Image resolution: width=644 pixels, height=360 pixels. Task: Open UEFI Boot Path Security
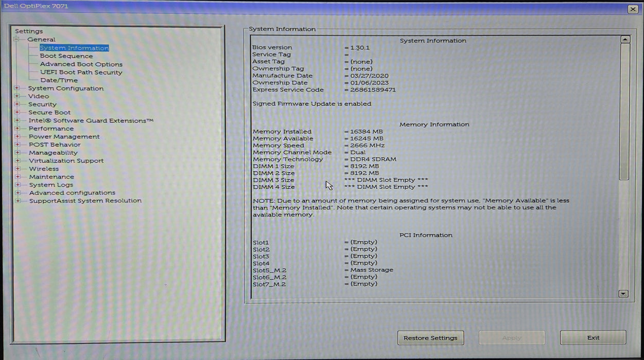click(81, 73)
